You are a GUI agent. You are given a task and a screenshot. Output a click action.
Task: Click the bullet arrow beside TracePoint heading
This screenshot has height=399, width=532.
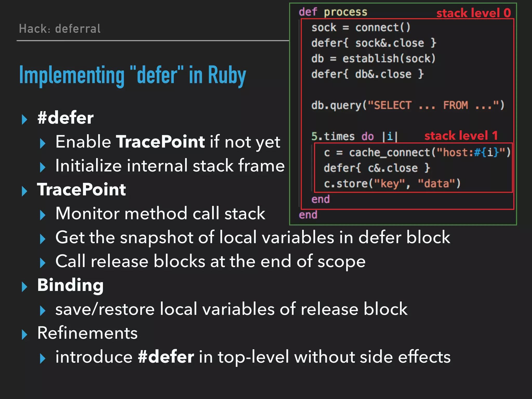[24, 191]
